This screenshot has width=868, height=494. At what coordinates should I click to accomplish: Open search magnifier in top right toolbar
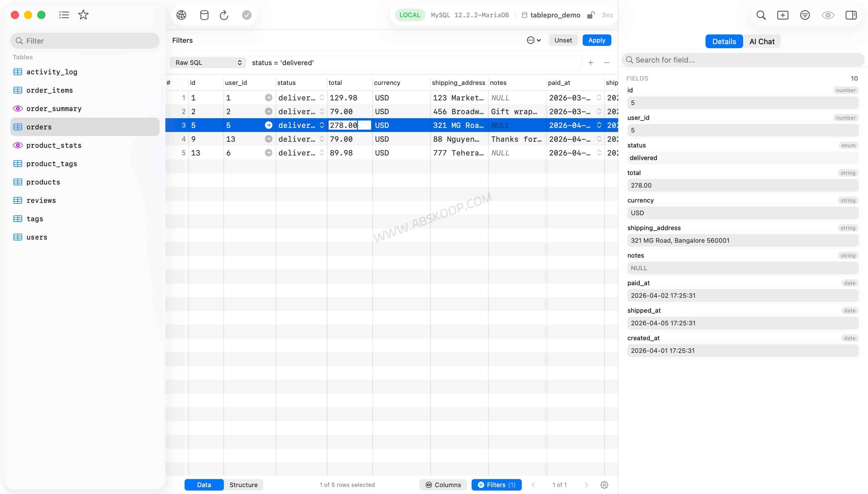coord(761,15)
